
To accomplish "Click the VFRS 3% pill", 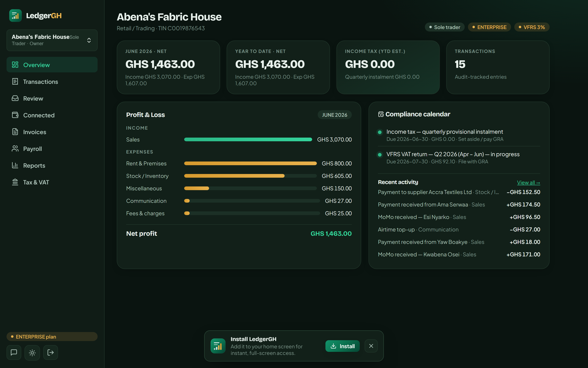I will pos(532,27).
